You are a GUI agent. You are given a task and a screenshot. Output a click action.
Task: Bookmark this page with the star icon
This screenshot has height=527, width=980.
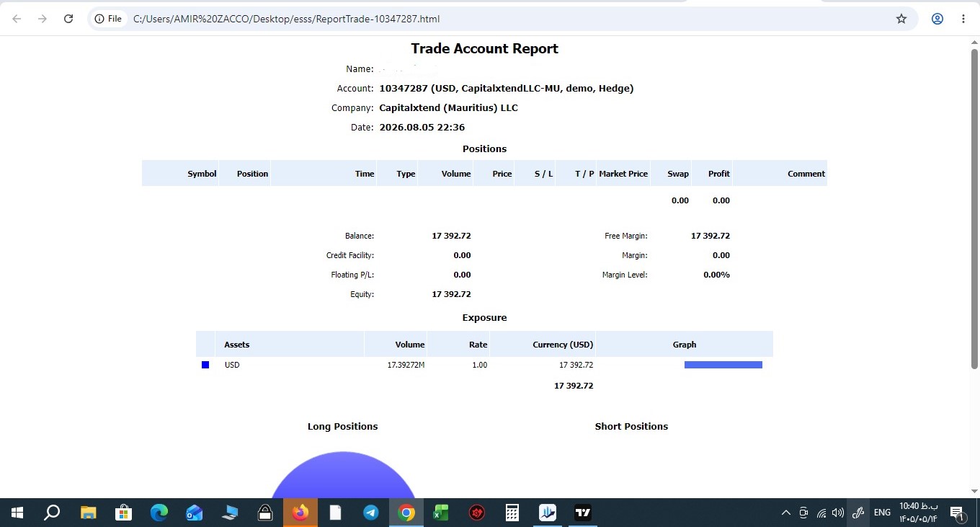click(x=901, y=19)
